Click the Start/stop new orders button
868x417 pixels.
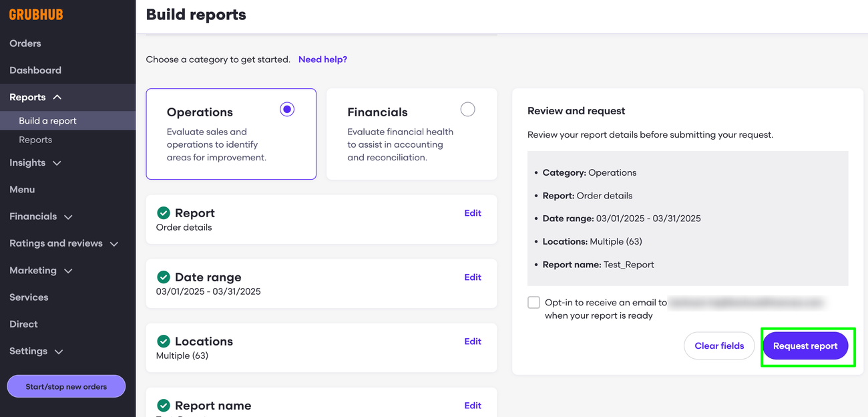pos(66,386)
